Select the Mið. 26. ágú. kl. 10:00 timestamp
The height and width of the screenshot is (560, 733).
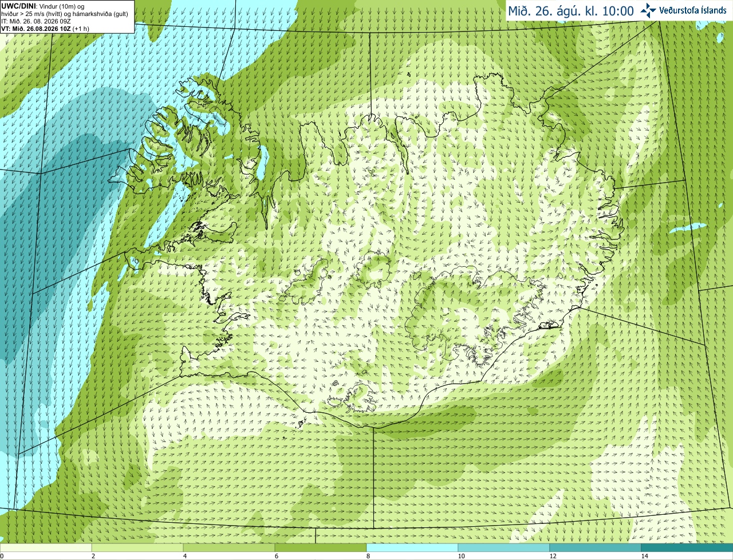[x=571, y=11]
